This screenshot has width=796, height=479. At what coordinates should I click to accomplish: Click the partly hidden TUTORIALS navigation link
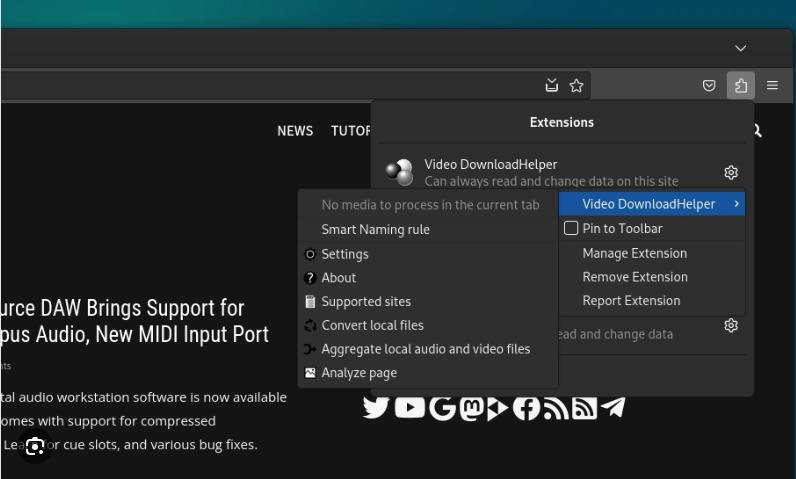[x=351, y=131]
